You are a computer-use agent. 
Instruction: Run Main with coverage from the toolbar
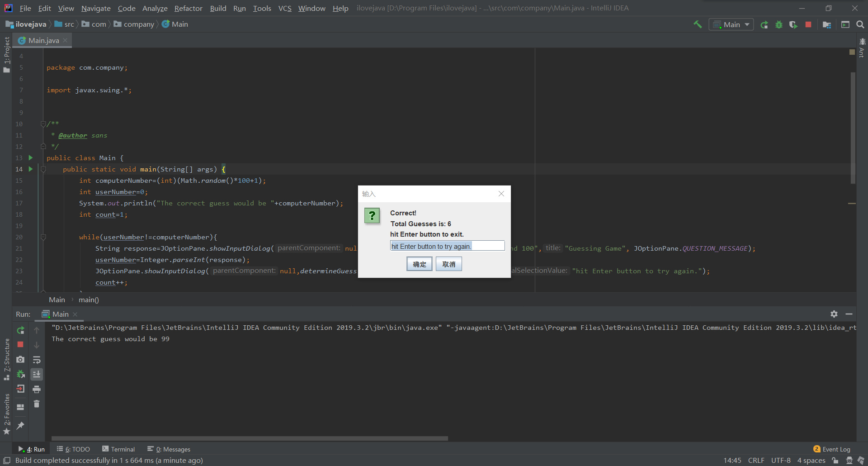pos(793,24)
